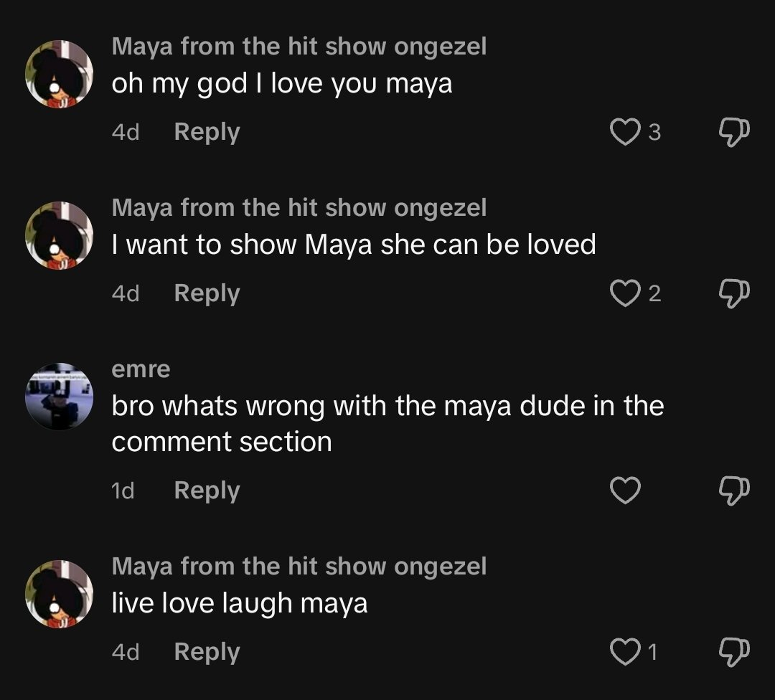Open username above "oh my god I love you maya"
Image resolution: width=775 pixels, height=700 pixels.
299,47
